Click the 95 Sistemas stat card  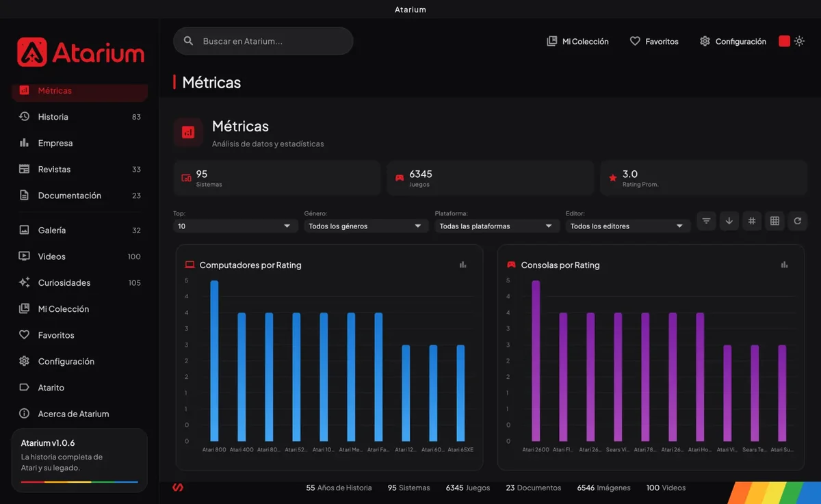[277, 178]
